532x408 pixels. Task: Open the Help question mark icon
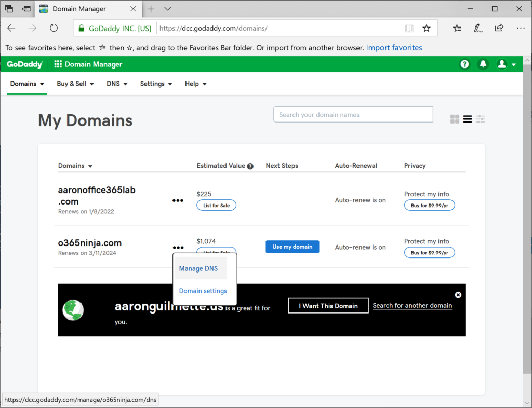pos(464,64)
